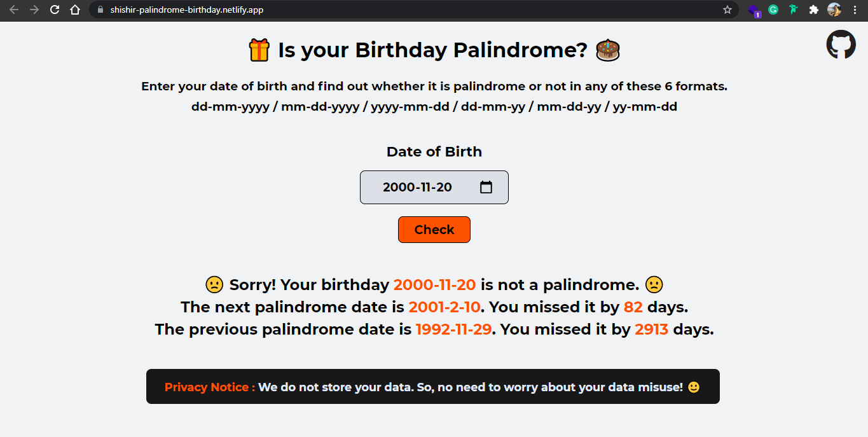Open the GitHub repository icon

841,44
